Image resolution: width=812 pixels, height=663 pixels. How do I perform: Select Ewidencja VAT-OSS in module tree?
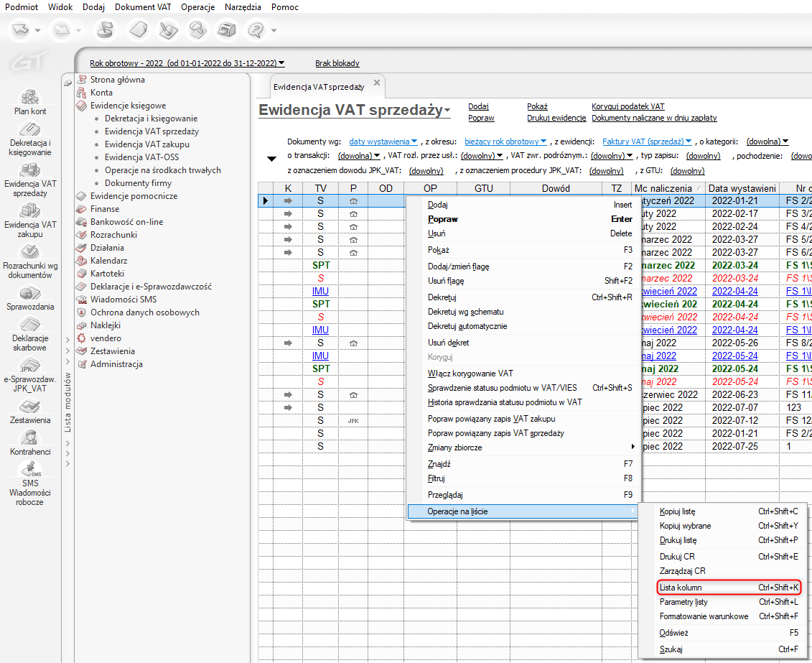[x=141, y=157]
